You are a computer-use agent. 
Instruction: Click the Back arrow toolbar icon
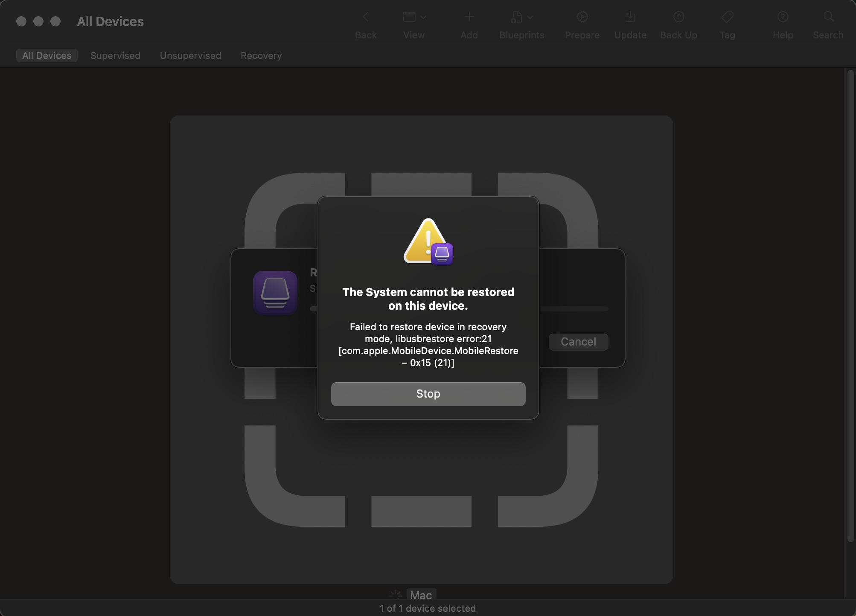(x=365, y=17)
